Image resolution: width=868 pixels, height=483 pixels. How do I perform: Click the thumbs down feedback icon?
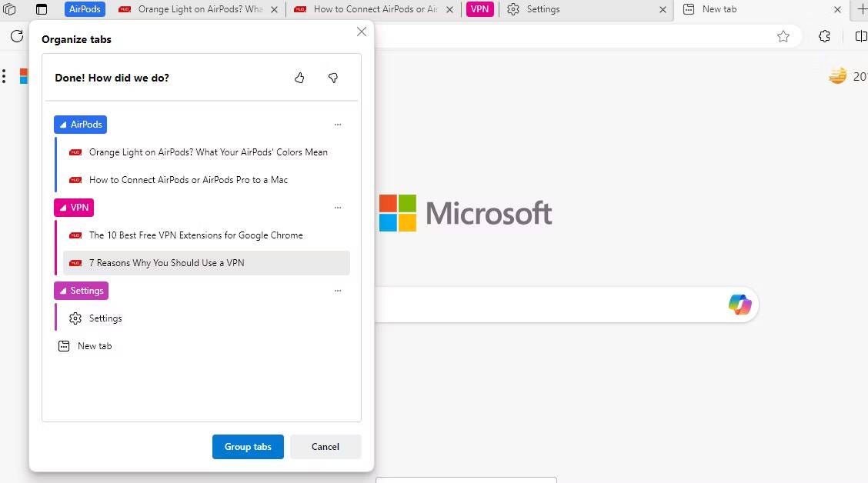(332, 78)
